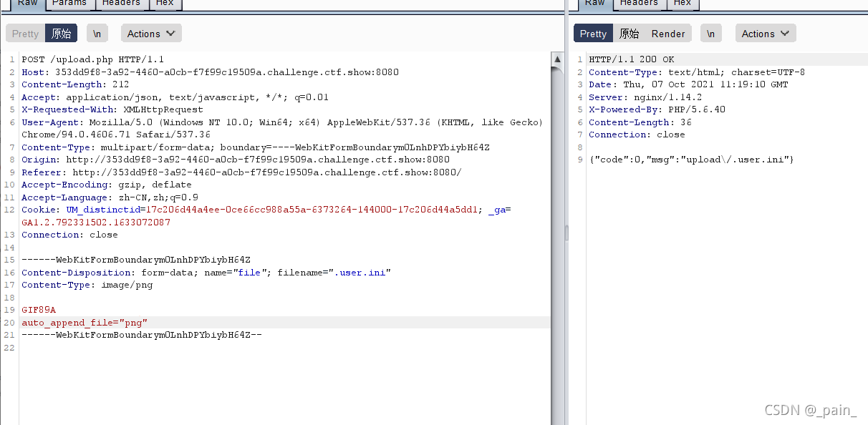Click the GIF89A line

click(x=39, y=310)
